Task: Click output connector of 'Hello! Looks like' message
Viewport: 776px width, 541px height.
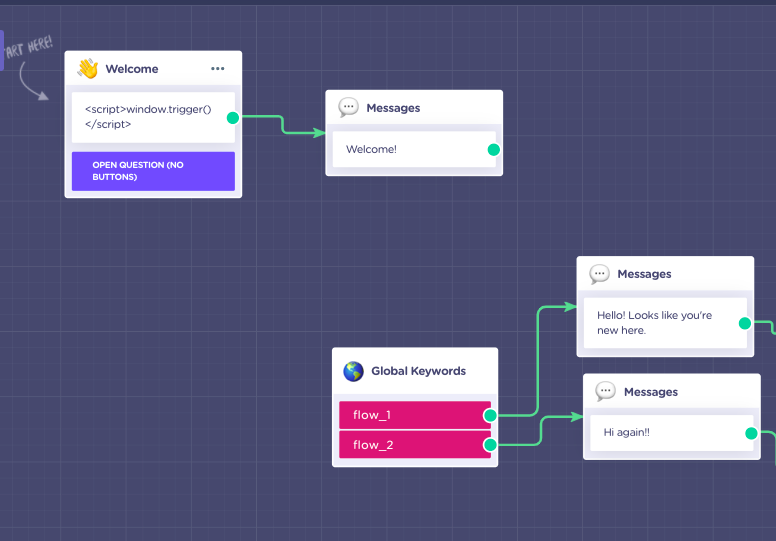Action: click(x=745, y=323)
